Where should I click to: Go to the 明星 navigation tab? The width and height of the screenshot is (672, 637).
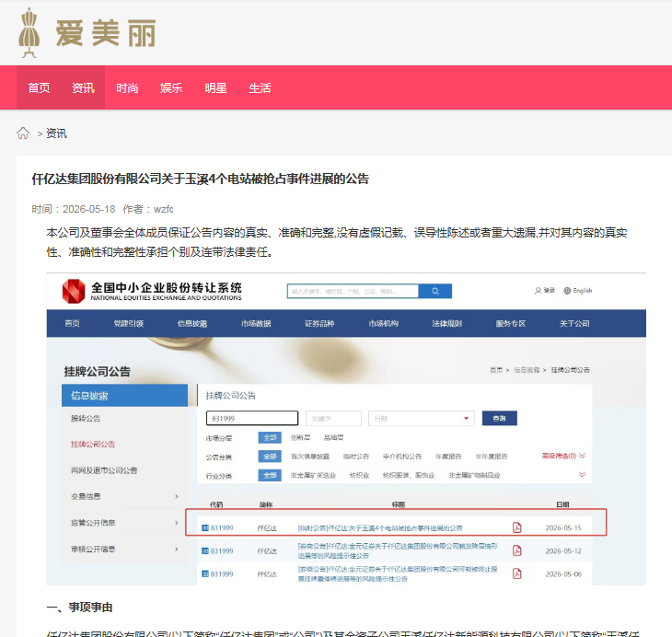click(x=215, y=87)
